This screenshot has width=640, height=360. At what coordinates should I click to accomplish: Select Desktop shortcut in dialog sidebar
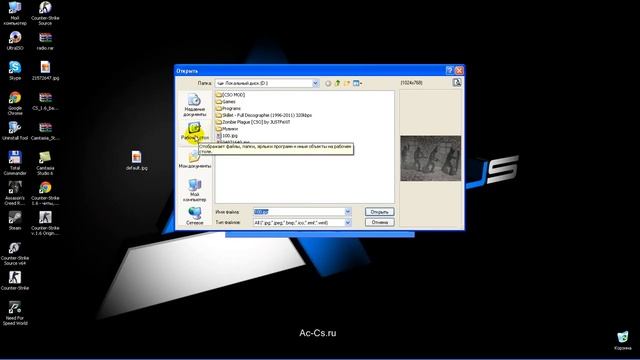194,131
